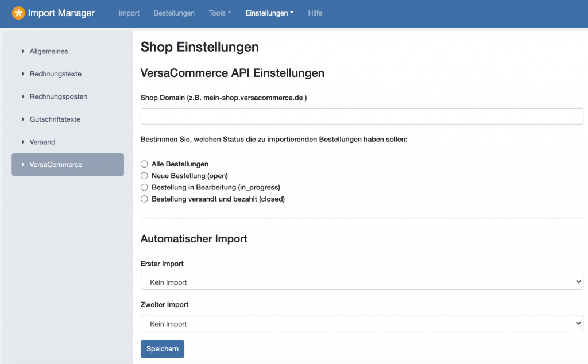Open the Erster Import dropdown
Screen dimensions: 588x364
click(362, 282)
